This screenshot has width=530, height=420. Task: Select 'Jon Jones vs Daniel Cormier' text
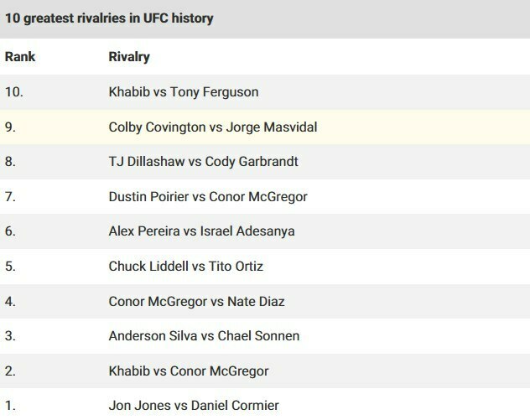coord(194,406)
